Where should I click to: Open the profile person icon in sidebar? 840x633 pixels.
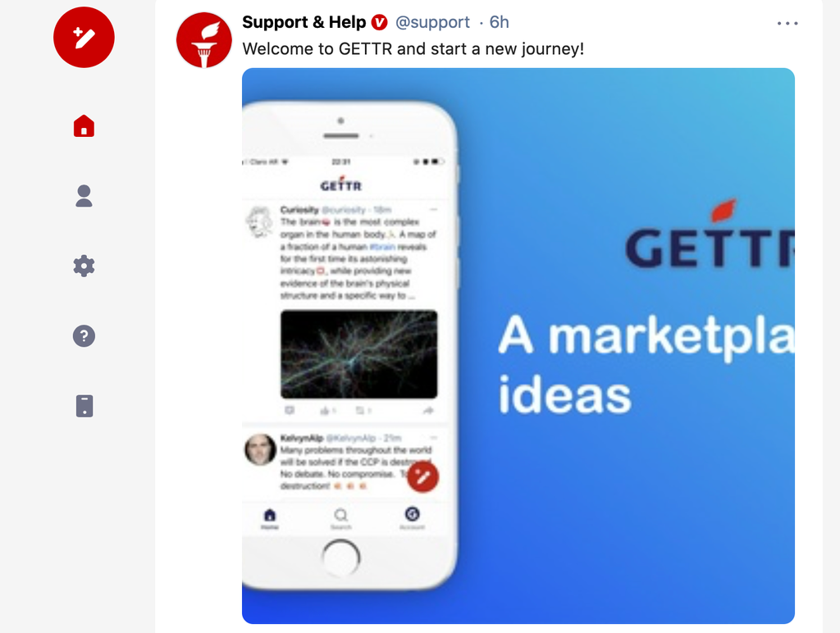click(x=84, y=196)
